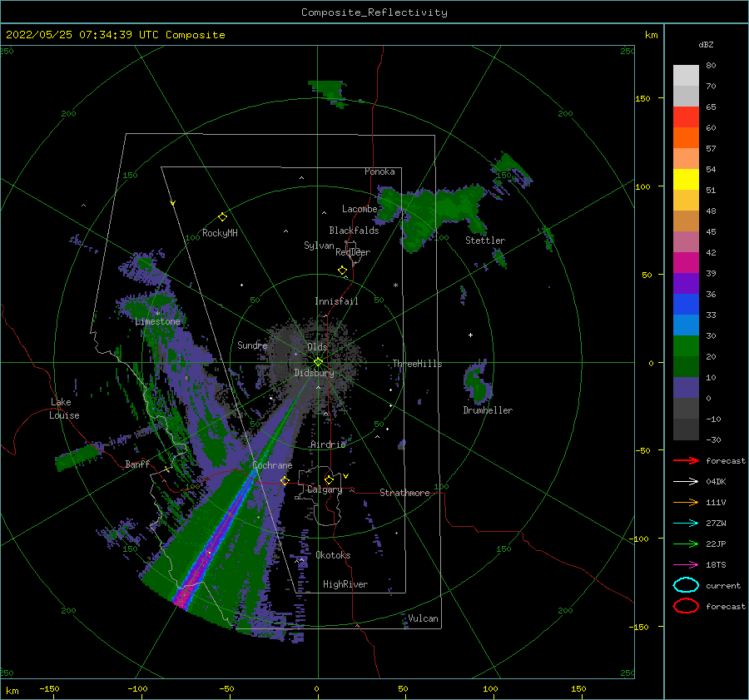This screenshot has width=749, height=700.
Task: Select the white 04DK arrow icon
Action: (686, 481)
